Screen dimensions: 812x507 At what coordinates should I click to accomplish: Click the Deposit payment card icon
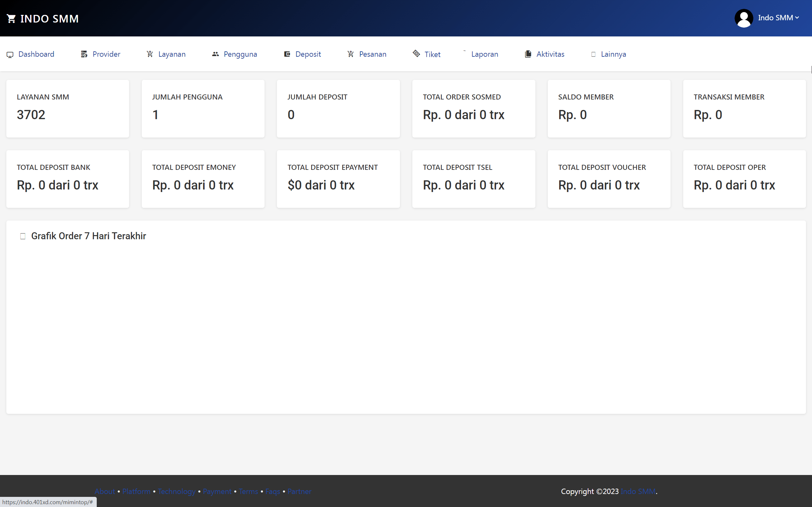point(287,54)
